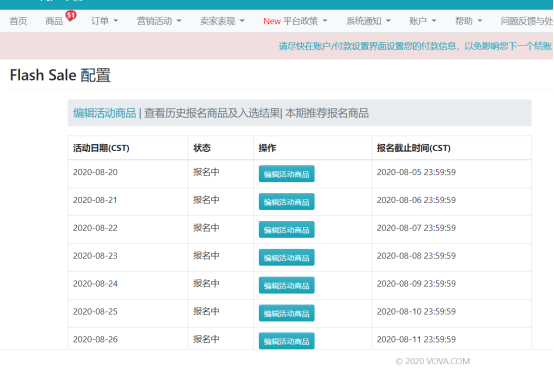Expand the 账户 account dropdown

coord(423,21)
